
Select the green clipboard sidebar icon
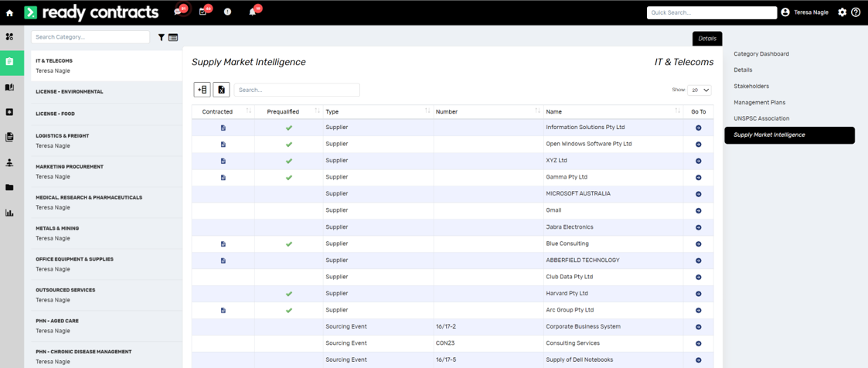(9, 62)
